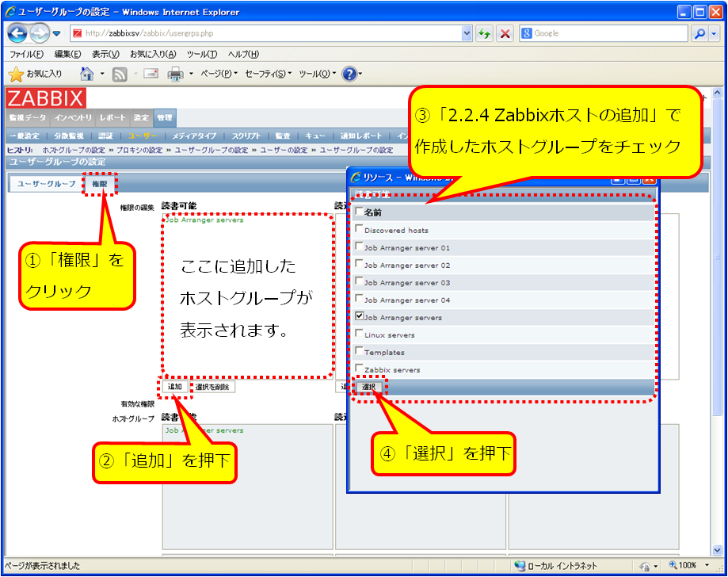Open the search provider dropdown arrow

714,33
